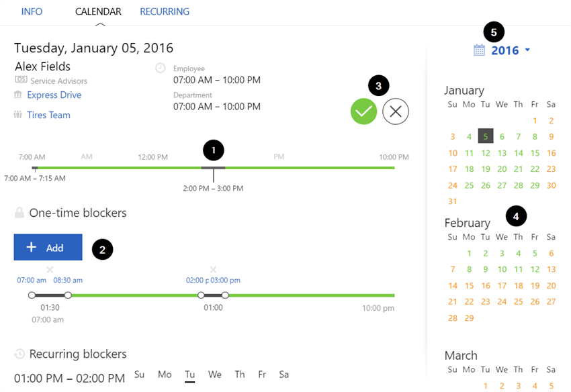This screenshot has height=392, width=571.
Task: Open the Express Drive link
Action: pos(54,95)
